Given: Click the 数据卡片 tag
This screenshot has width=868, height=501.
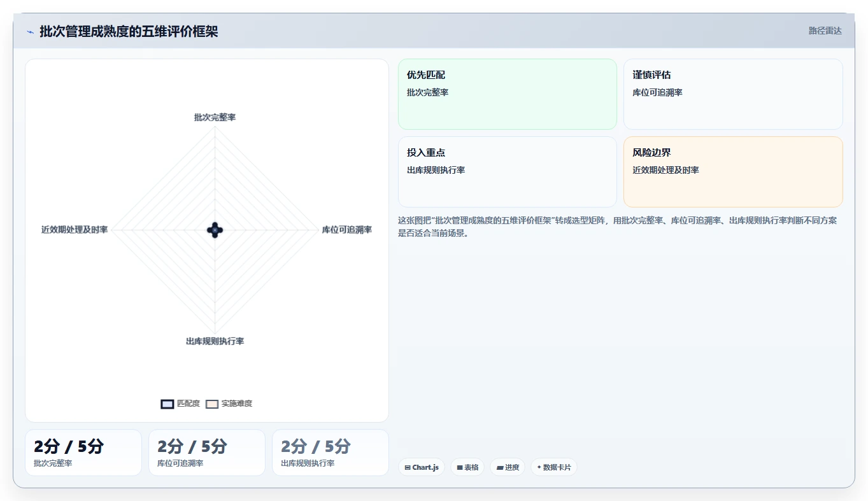Looking at the screenshot, I should tap(554, 467).
